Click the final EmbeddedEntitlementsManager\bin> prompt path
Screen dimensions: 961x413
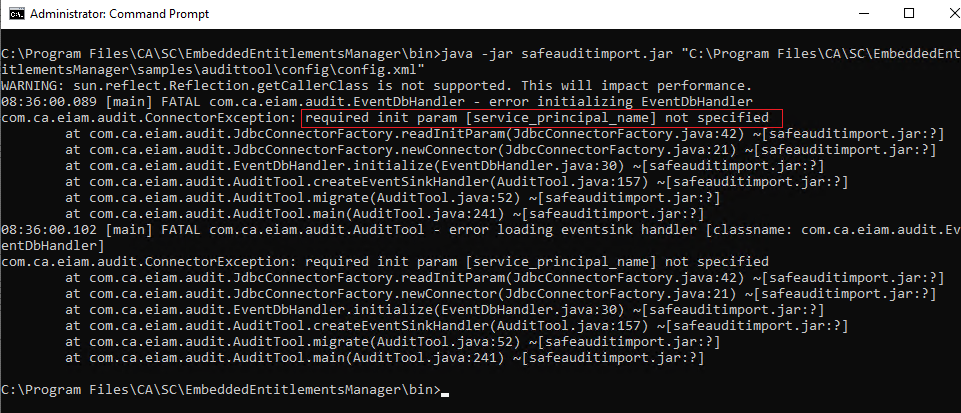point(218,388)
